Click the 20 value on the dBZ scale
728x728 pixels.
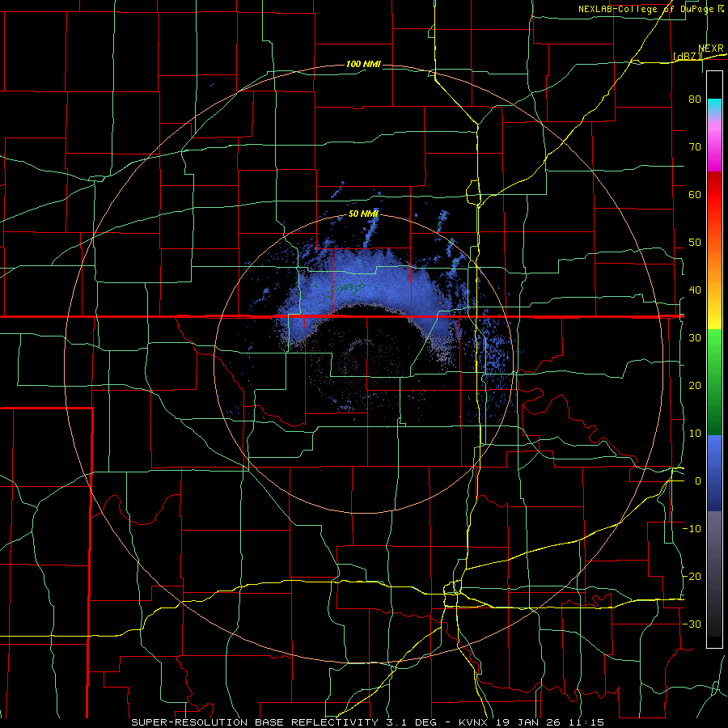click(695, 386)
